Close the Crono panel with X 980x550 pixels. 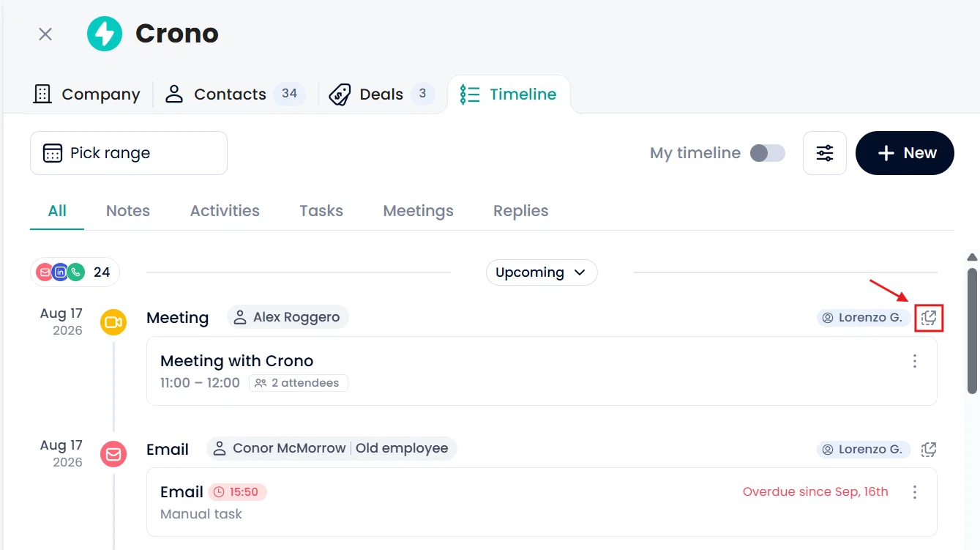point(45,34)
